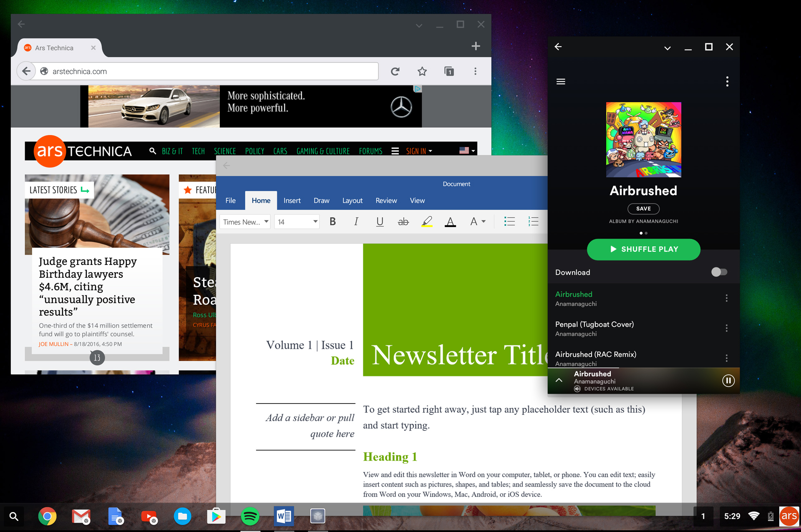Screen dimensions: 801x532
Task: Insert a bulleted list in Word
Action: [509, 222]
